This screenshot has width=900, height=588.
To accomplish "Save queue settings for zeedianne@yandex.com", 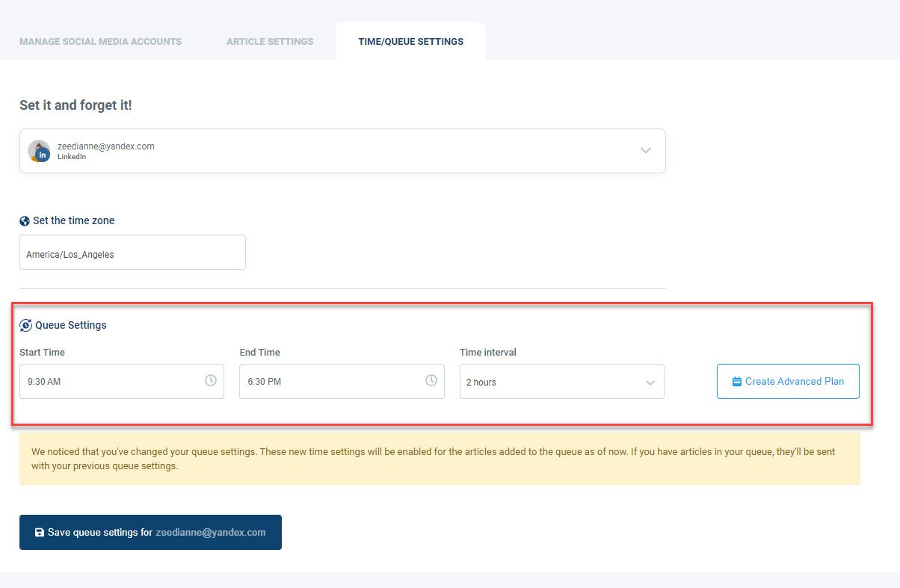I will point(150,532).
